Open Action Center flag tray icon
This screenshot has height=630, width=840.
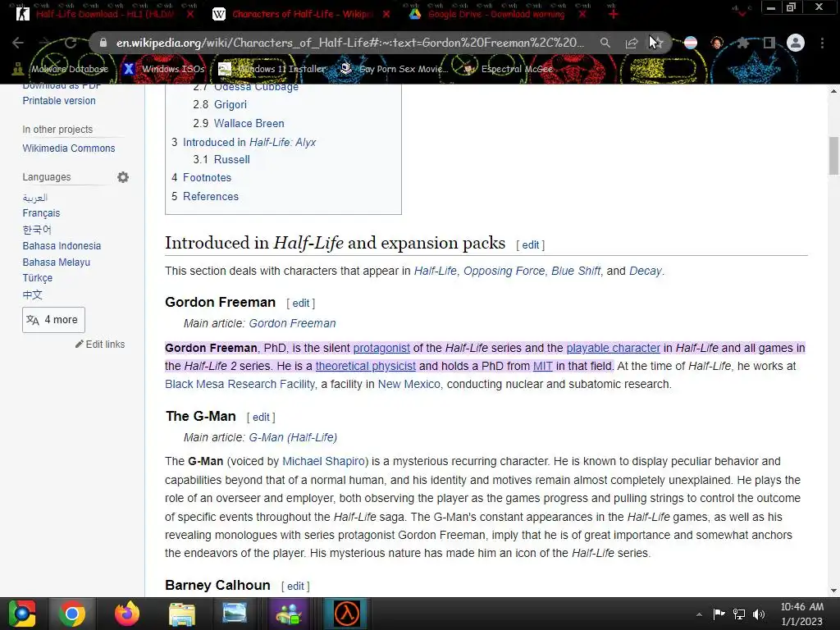click(x=719, y=614)
